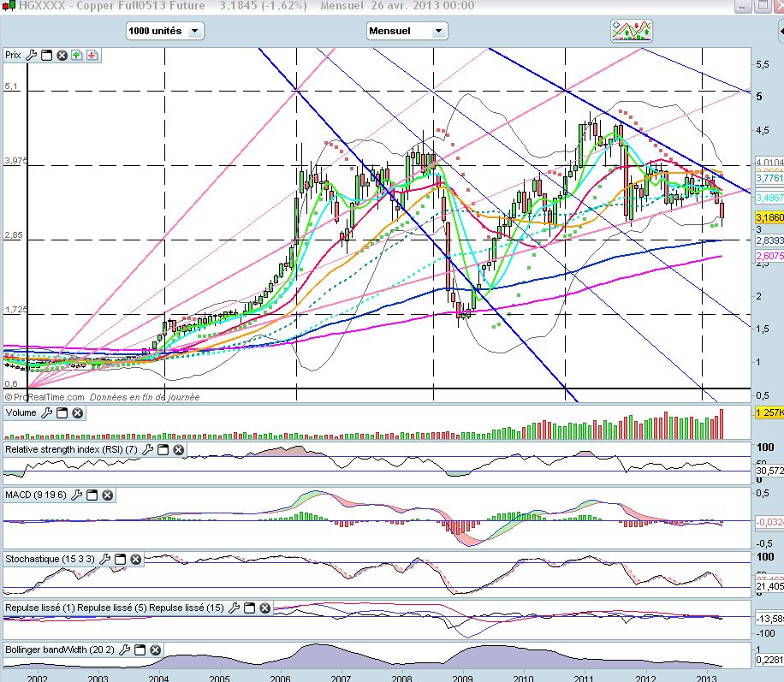Open the 1000 unités dropdown
784x682 pixels.
pyautogui.click(x=165, y=31)
